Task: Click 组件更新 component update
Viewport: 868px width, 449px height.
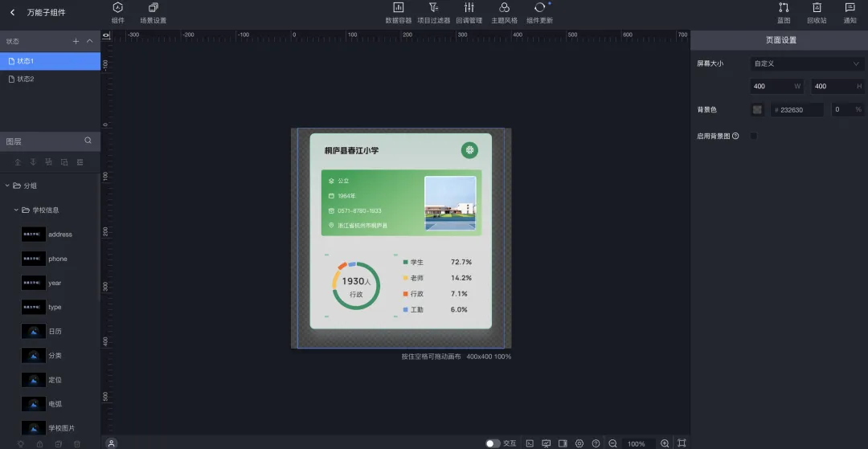Action: point(540,13)
